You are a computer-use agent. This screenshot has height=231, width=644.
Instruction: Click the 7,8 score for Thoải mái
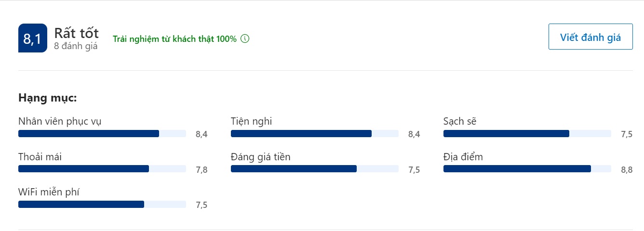(201, 169)
